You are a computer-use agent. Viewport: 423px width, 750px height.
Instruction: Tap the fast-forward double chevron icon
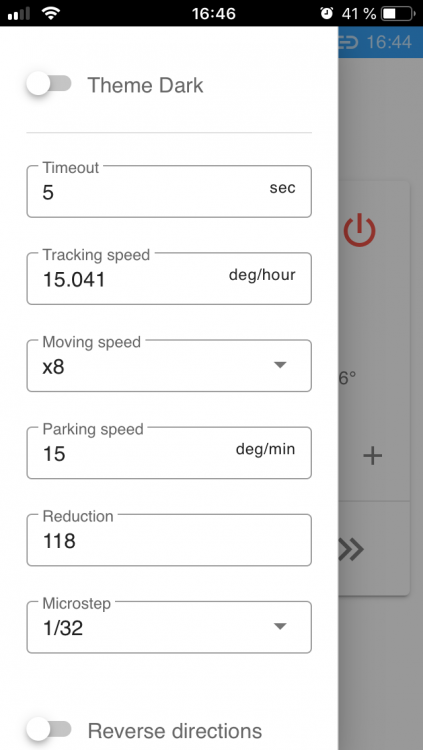pyautogui.click(x=351, y=550)
